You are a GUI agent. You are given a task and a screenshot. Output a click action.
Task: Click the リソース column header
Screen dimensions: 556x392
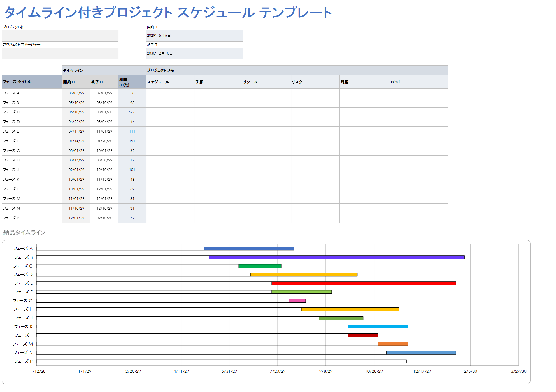pos(267,82)
